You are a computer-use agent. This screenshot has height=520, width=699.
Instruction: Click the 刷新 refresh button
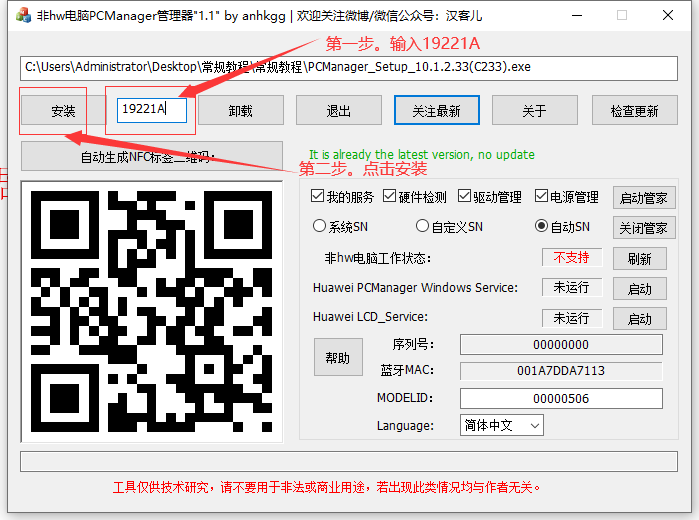point(640,259)
